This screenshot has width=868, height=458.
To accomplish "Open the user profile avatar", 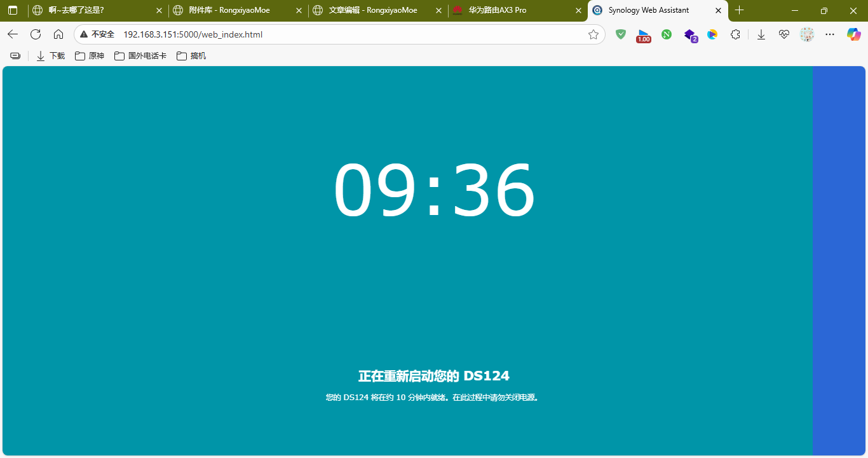I will [x=807, y=34].
